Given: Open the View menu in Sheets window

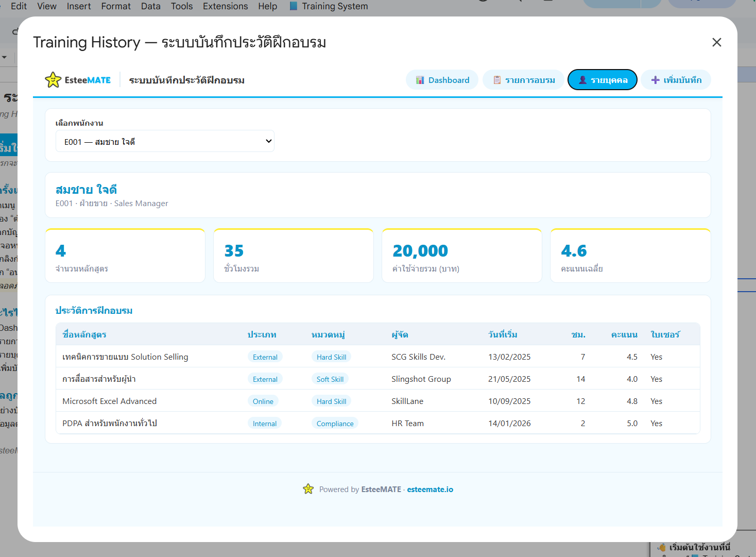Looking at the screenshot, I should (47, 6).
